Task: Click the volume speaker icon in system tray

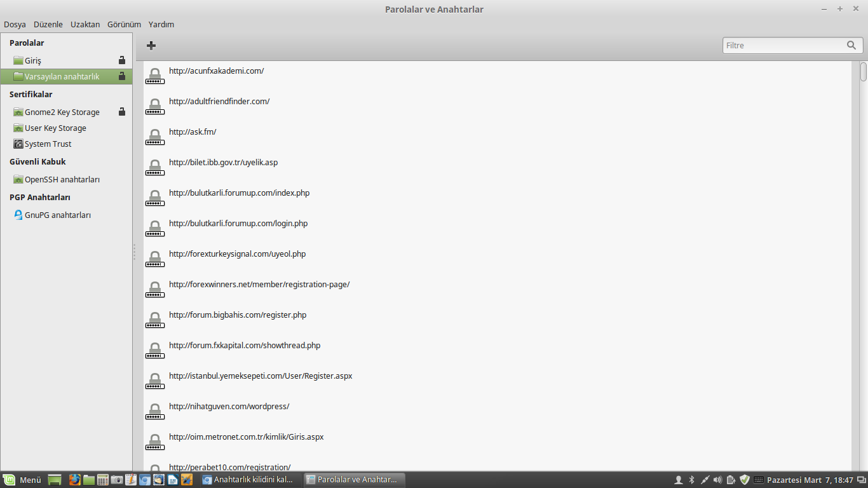Action: (718, 480)
